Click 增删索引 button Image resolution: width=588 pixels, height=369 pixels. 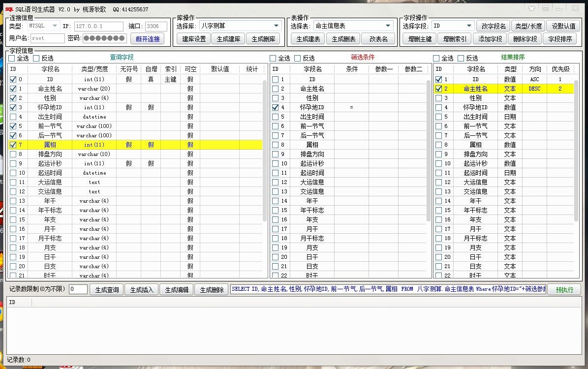tap(455, 39)
